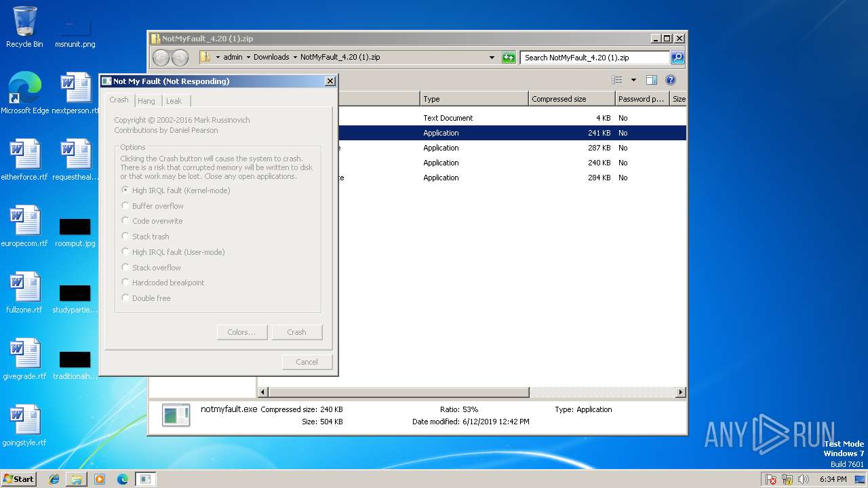Select the Stack overflow radio option
The width and height of the screenshot is (868, 488).
pyautogui.click(x=151, y=268)
